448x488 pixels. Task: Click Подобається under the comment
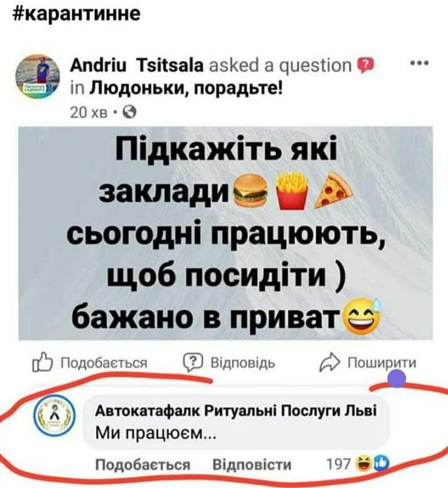(x=143, y=465)
